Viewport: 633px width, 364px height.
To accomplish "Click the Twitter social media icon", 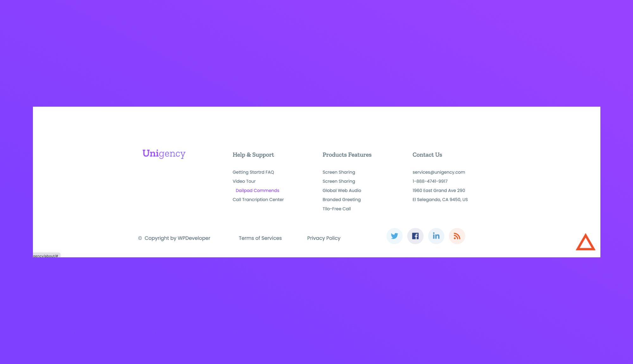I will 394,236.
